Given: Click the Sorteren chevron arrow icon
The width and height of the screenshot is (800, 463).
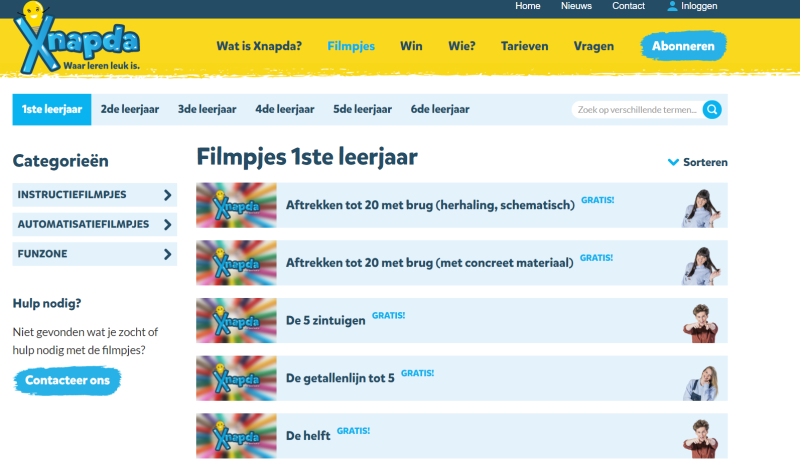Looking at the screenshot, I should (673, 162).
